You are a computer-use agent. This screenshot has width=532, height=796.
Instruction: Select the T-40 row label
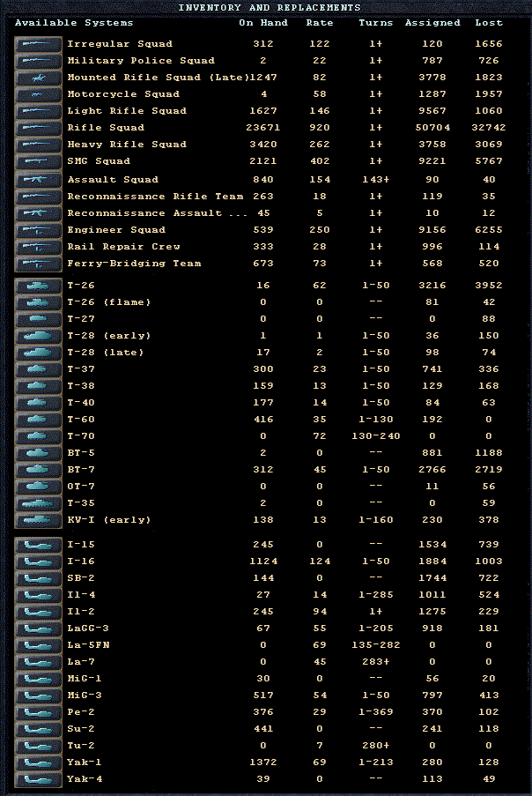tap(81, 403)
